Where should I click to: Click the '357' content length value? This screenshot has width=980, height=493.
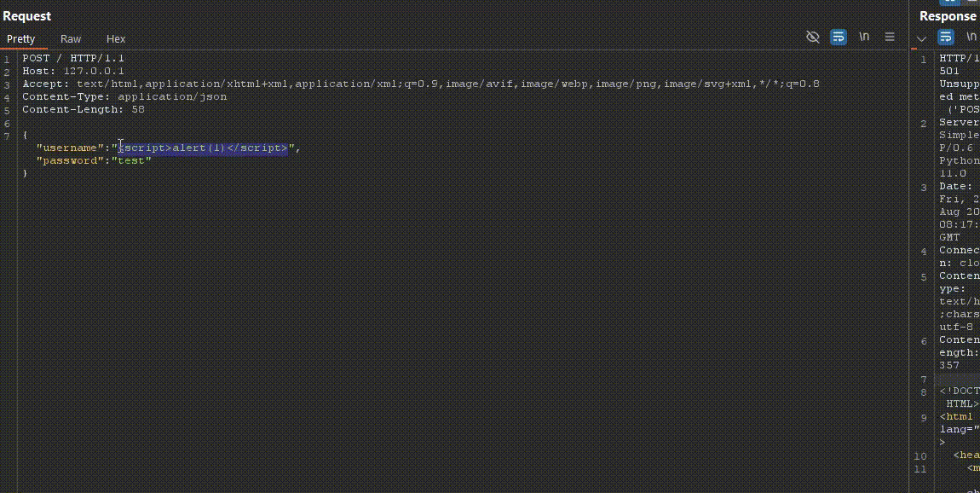click(x=949, y=365)
